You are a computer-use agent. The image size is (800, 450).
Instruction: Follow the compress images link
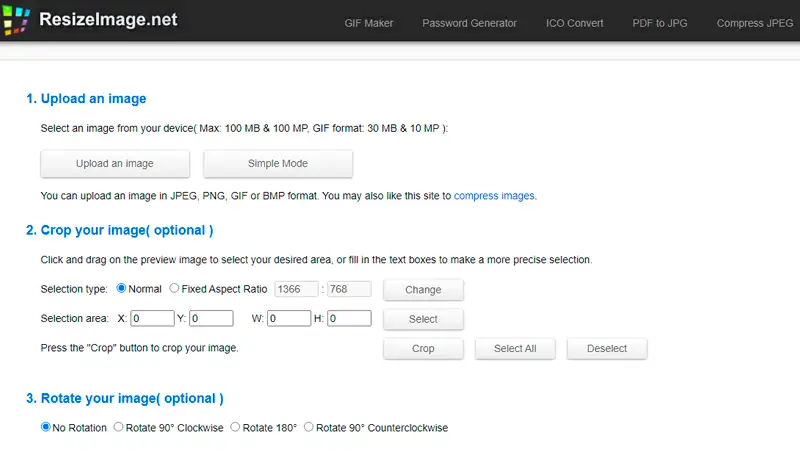(494, 196)
